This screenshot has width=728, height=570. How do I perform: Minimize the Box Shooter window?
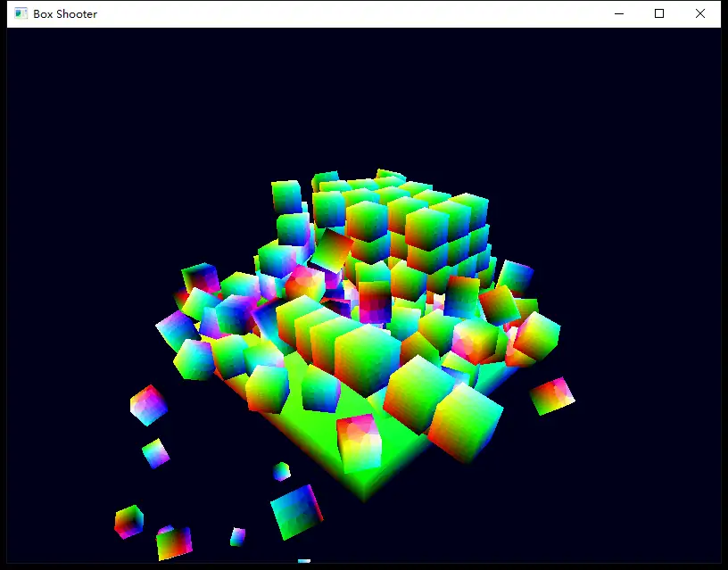pos(618,13)
